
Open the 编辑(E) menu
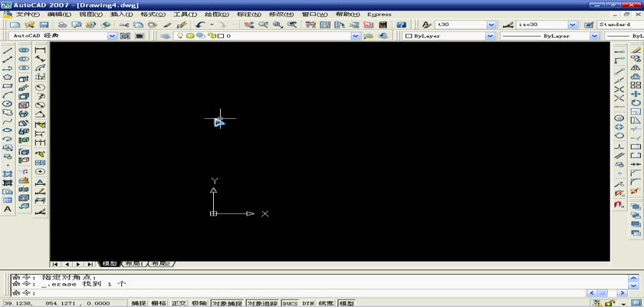pyautogui.click(x=59, y=15)
